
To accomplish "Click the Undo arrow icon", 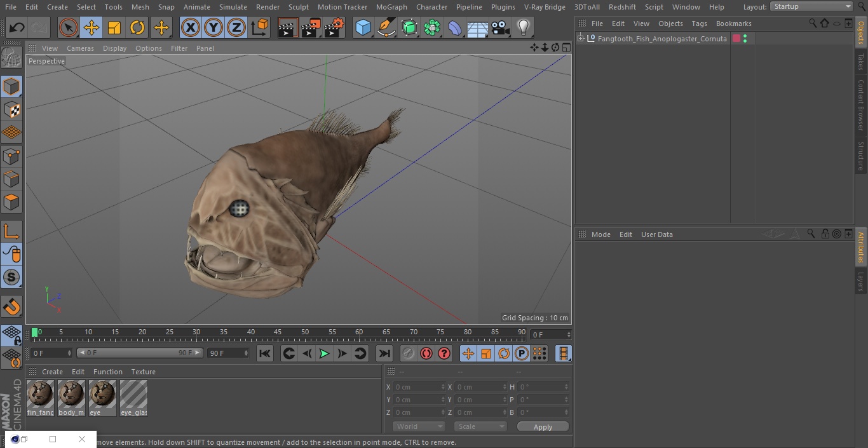I will tap(17, 27).
